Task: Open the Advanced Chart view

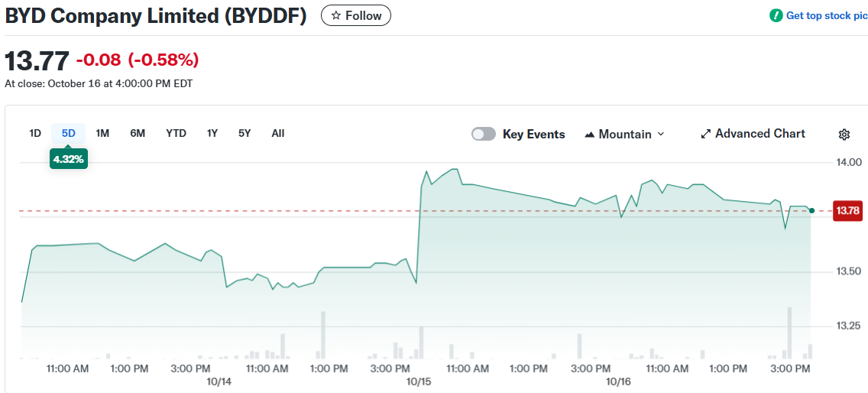Action: tap(759, 134)
